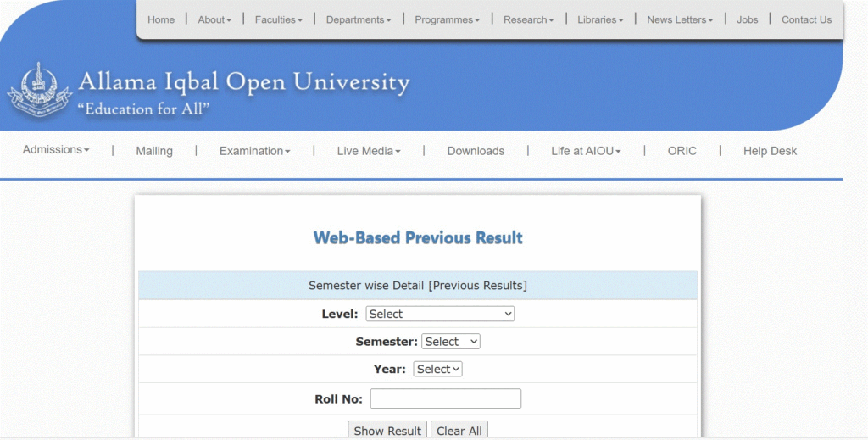Open the Downloads page
The height and width of the screenshot is (440, 868).
476,151
